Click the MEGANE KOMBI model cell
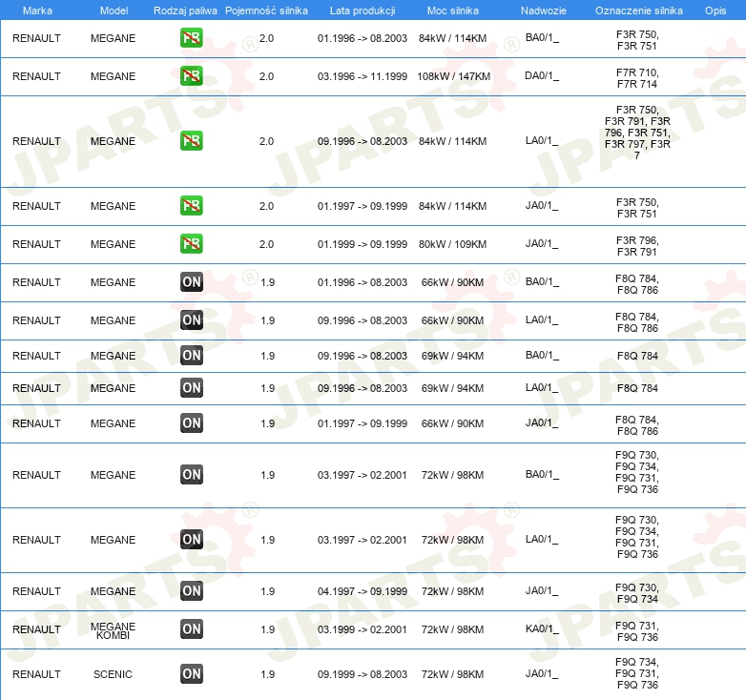This screenshot has height=700, width=746. (x=113, y=629)
